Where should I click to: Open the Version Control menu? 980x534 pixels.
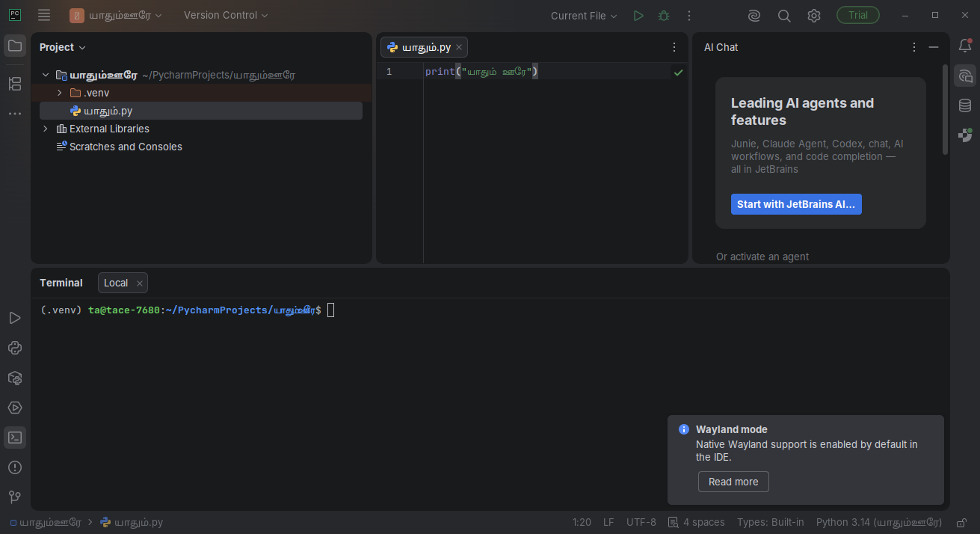226,15
